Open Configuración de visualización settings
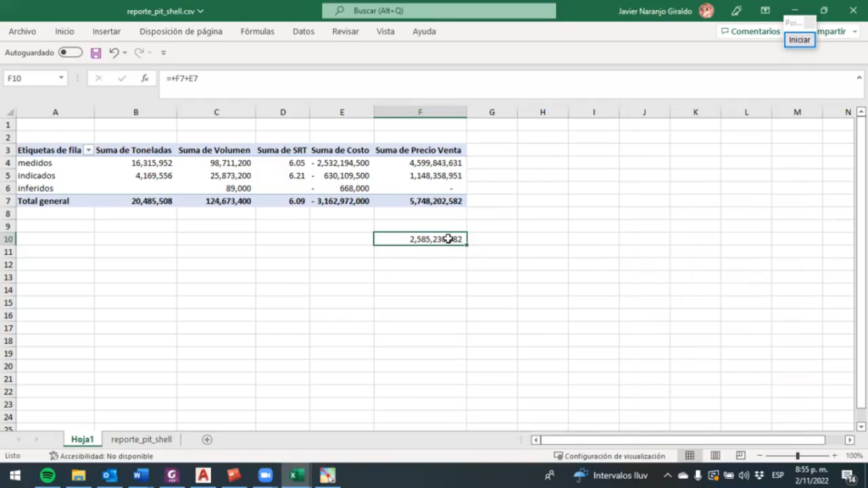 tap(609, 456)
